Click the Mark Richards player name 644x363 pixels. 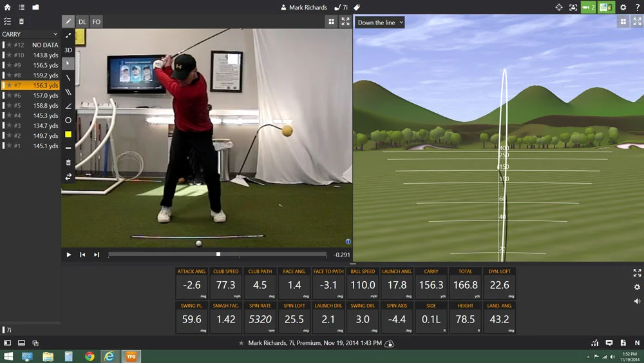(303, 7)
